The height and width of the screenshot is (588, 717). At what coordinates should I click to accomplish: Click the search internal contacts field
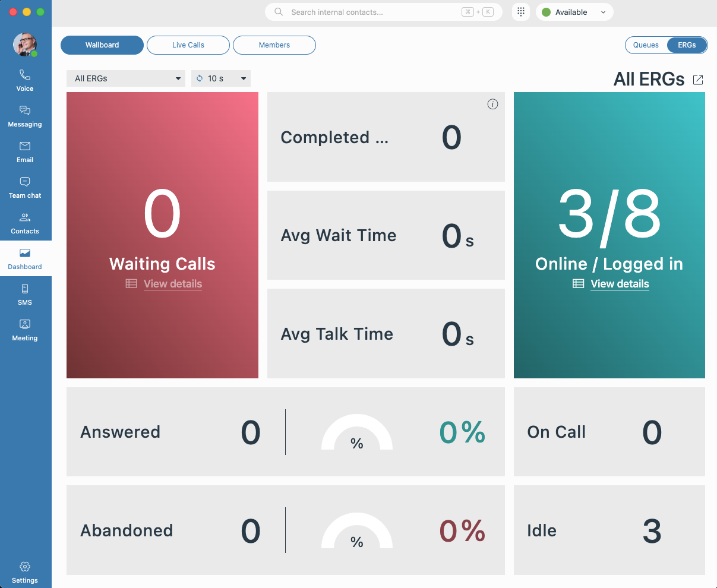374,12
